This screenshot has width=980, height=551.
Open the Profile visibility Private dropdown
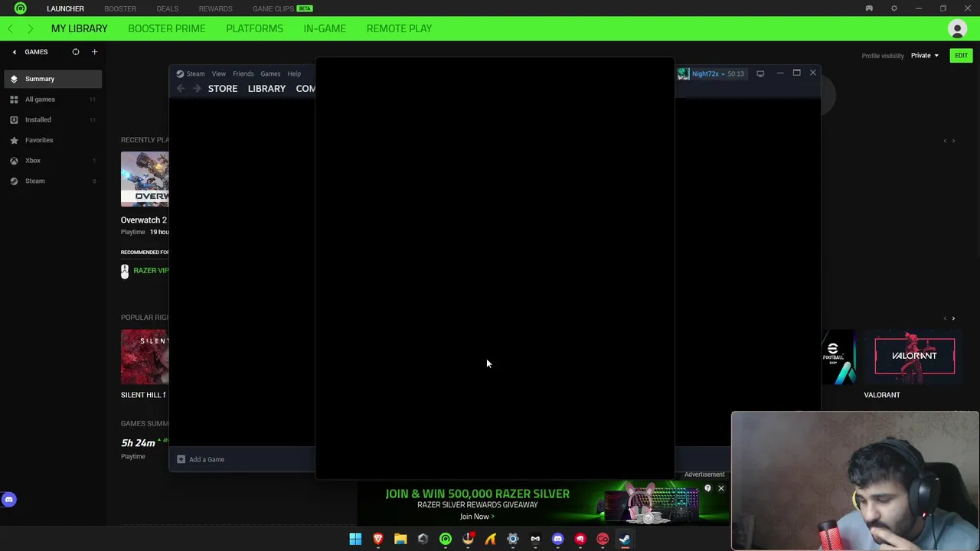(x=925, y=56)
